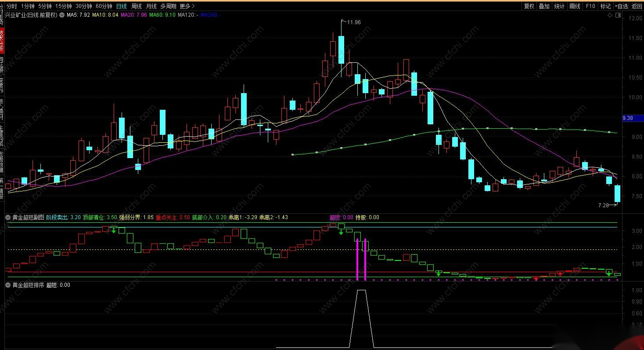Click the first red up arrow in 黄金超短副图
Screen dimensions: 644x350
[x=536, y=278]
